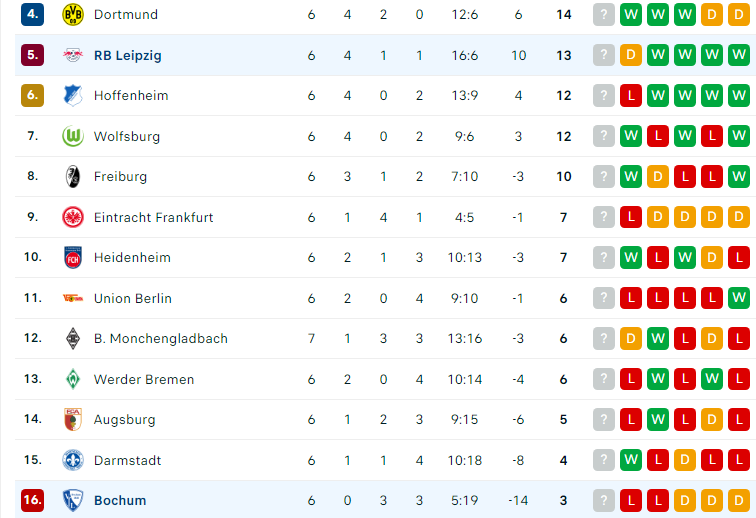This screenshot has width=756, height=518.
Task: Click the blue position 4 badge
Action: (32, 14)
